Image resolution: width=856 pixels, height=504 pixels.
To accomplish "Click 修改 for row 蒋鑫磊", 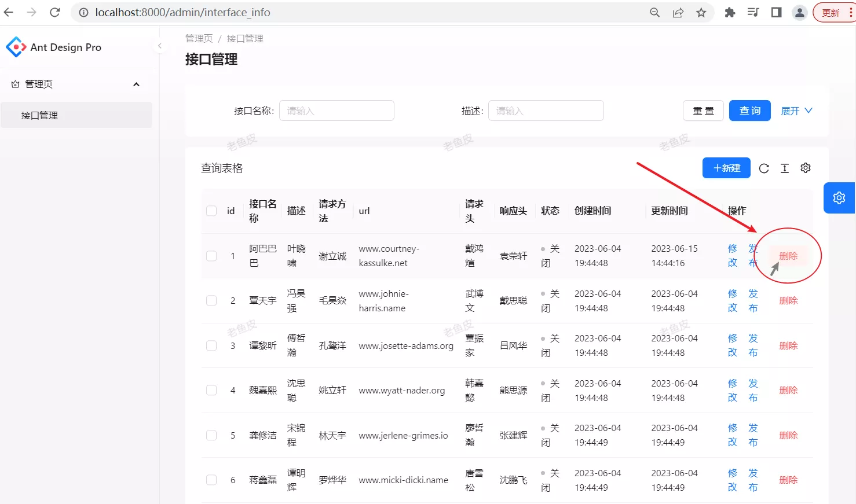I will point(733,480).
